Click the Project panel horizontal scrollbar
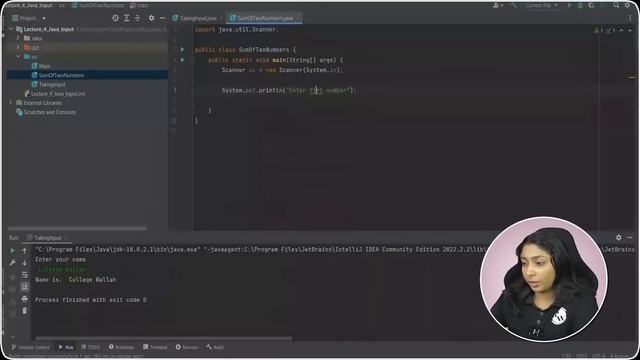Viewport: 640px width, 360px height. tap(77, 229)
